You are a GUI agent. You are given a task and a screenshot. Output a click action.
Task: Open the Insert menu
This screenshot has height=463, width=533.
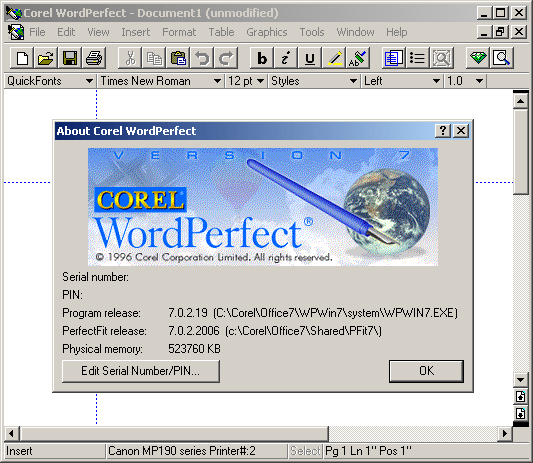[x=136, y=32]
